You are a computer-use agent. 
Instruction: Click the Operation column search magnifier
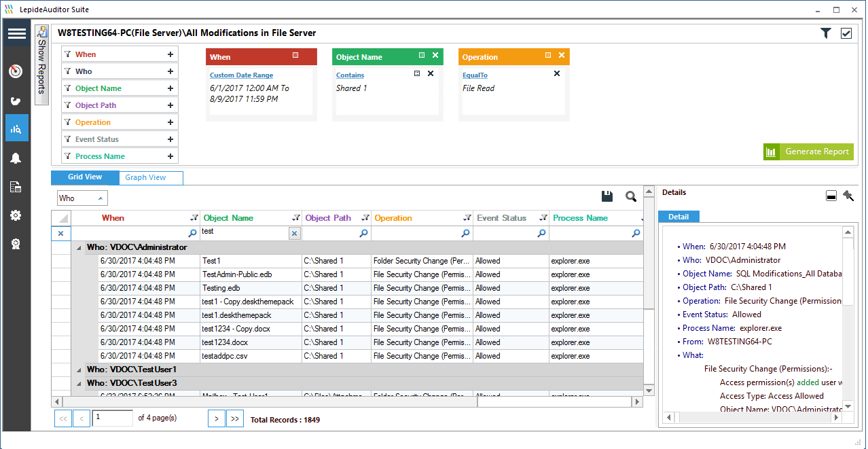(466, 234)
